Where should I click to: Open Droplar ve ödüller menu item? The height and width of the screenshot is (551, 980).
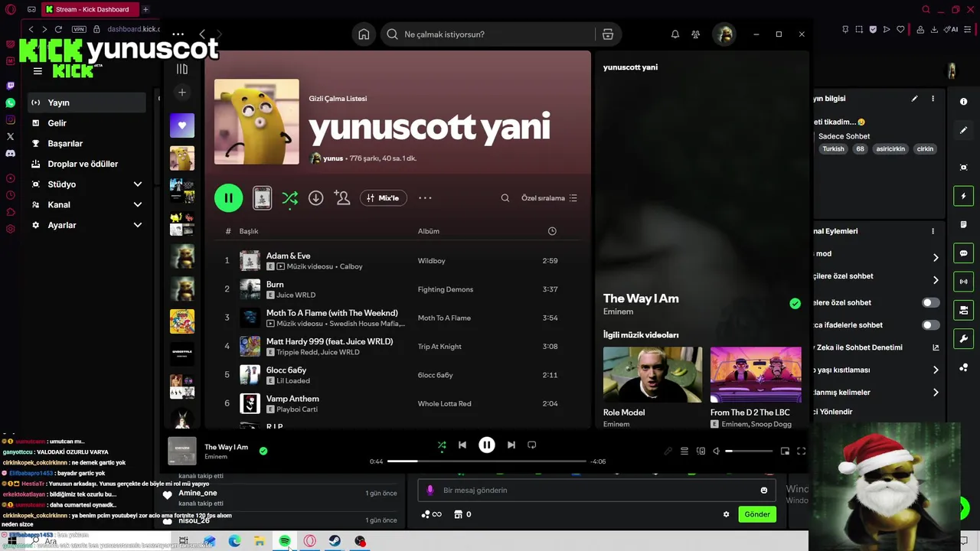click(87, 164)
